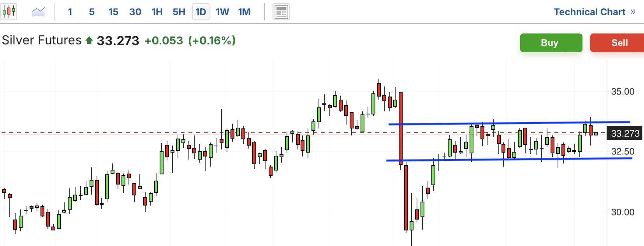Click the (+0.16%) percent change
This screenshot has width=644, height=246.
coord(212,40)
